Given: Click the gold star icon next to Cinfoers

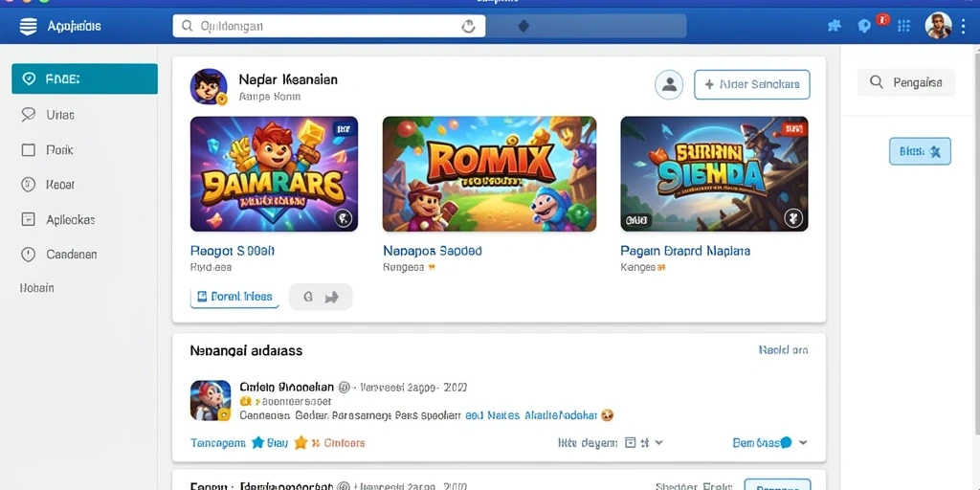Looking at the screenshot, I should click(x=301, y=442).
